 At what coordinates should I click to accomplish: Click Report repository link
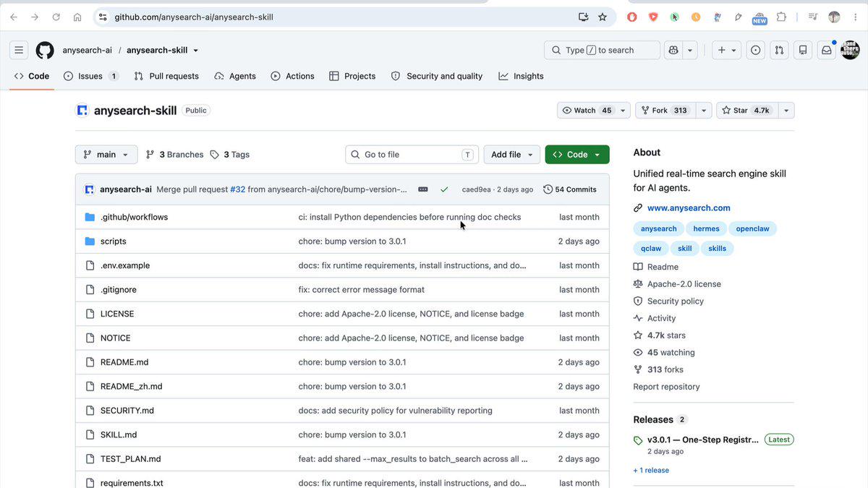666,387
